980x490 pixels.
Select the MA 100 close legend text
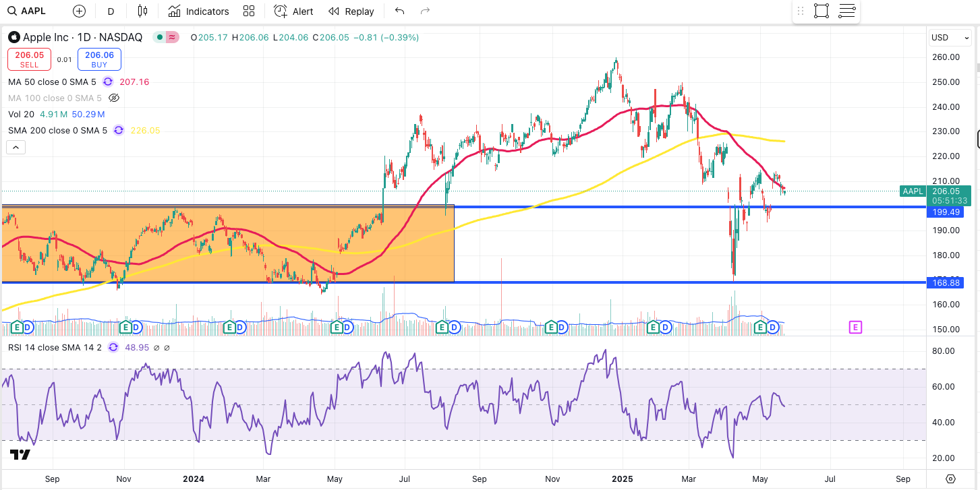click(55, 98)
